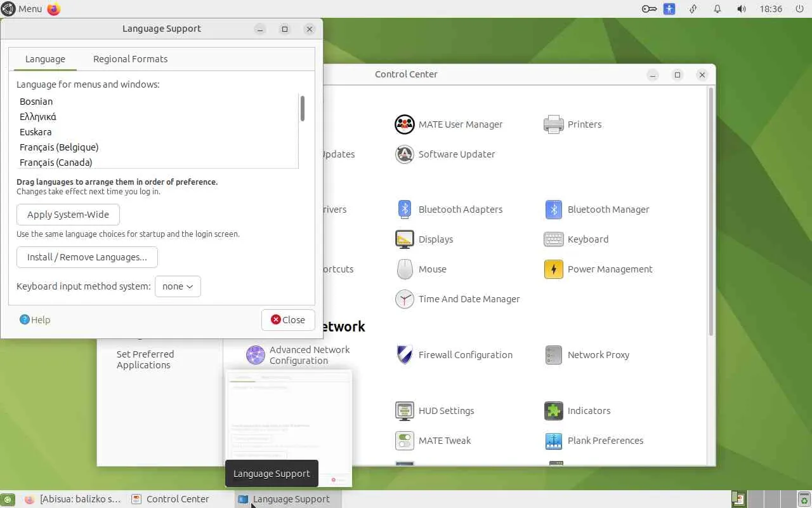Open Time And Date Manager

[x=457, y=299]
